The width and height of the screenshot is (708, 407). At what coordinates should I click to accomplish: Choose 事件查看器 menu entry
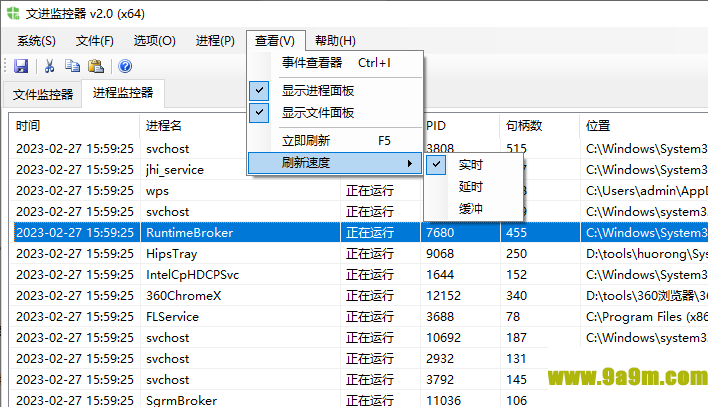pos(335,63)
